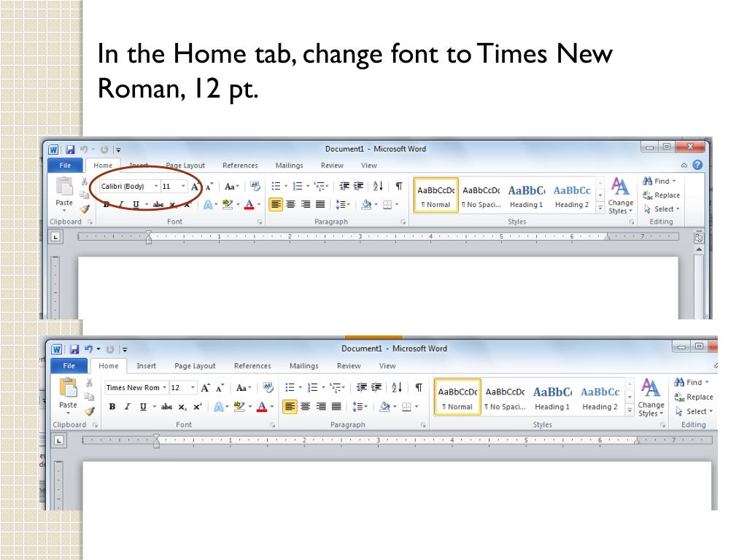This screenshot has width=747, height=560.
Task: Open Mailings tab in Calibri window
Action: 289,166
